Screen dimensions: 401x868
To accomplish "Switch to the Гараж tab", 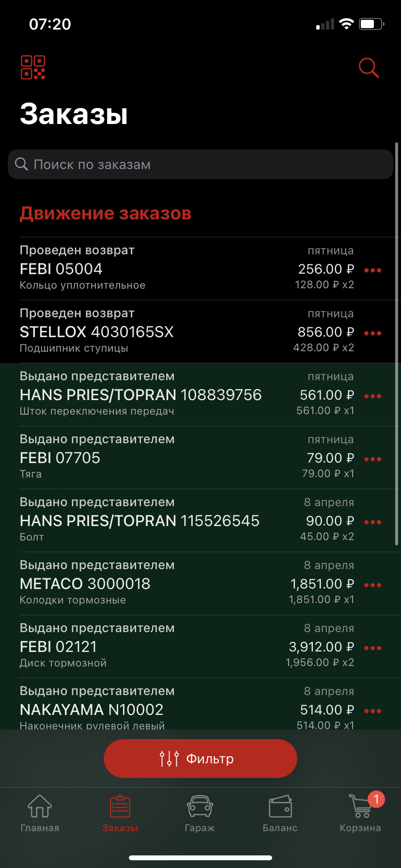I will 200,813.
